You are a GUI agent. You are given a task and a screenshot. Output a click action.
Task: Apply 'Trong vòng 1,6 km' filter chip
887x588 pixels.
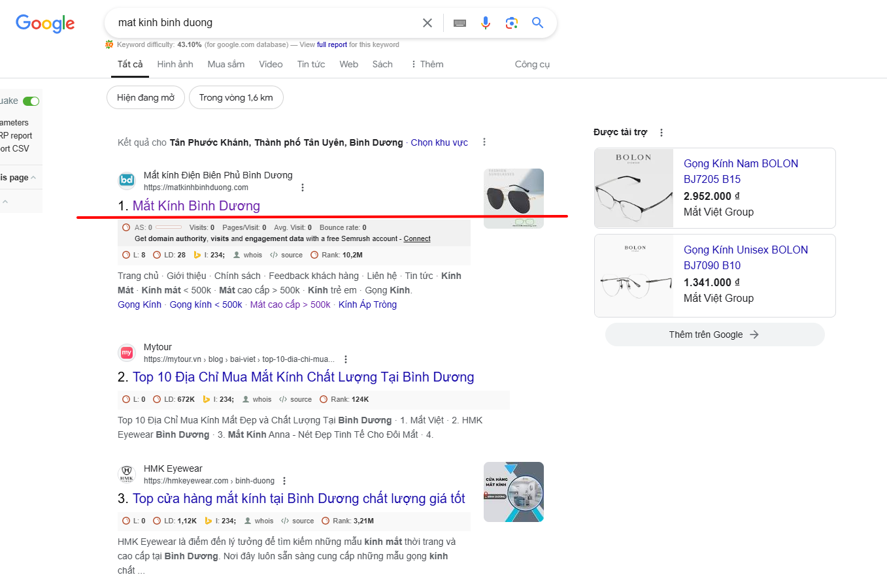coord(236,97)
